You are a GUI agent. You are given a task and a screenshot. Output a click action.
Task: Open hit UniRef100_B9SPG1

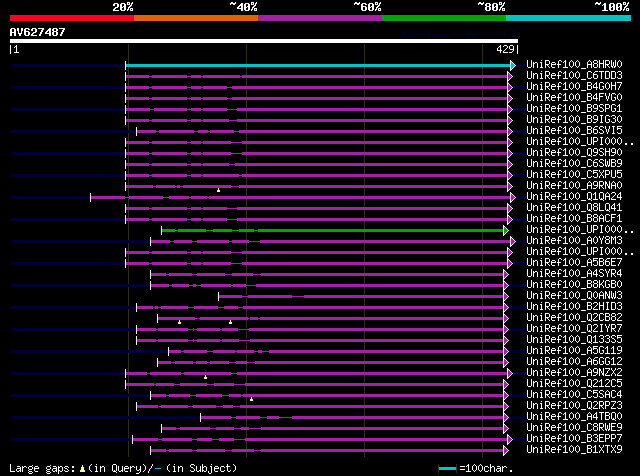[x=574, y=109]
